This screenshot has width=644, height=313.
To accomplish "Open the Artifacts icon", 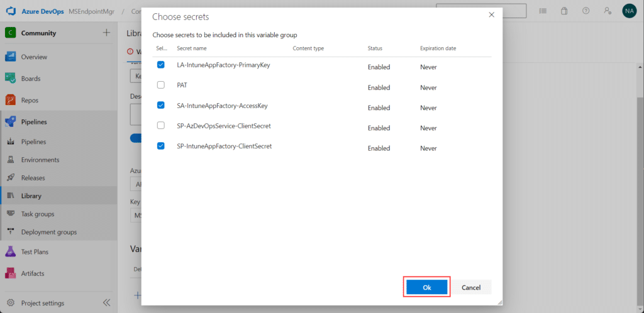I will (10, 273).
